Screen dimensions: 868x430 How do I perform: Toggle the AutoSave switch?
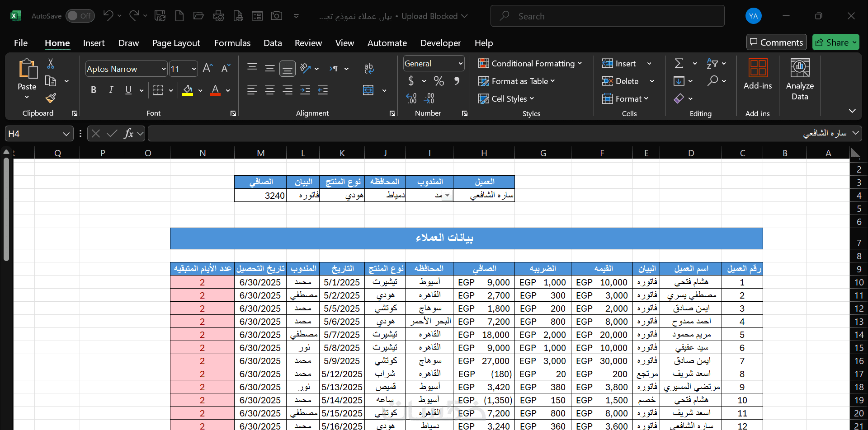[80, 16]
